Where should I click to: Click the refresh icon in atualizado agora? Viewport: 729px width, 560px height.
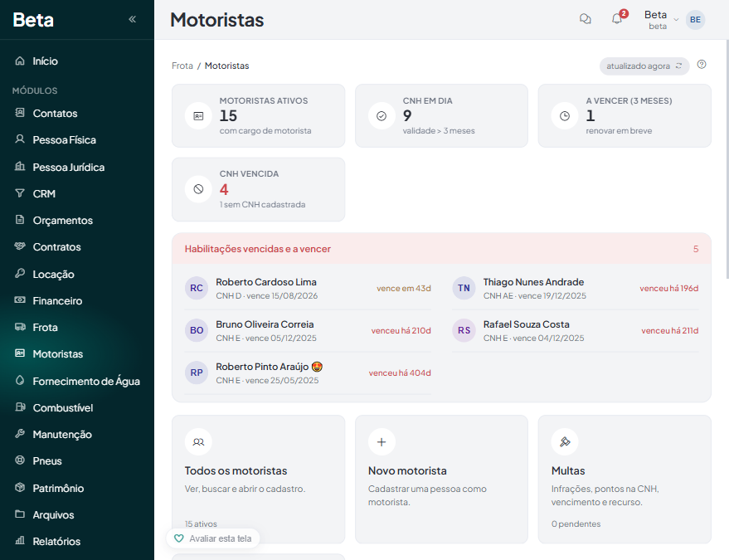678,66
